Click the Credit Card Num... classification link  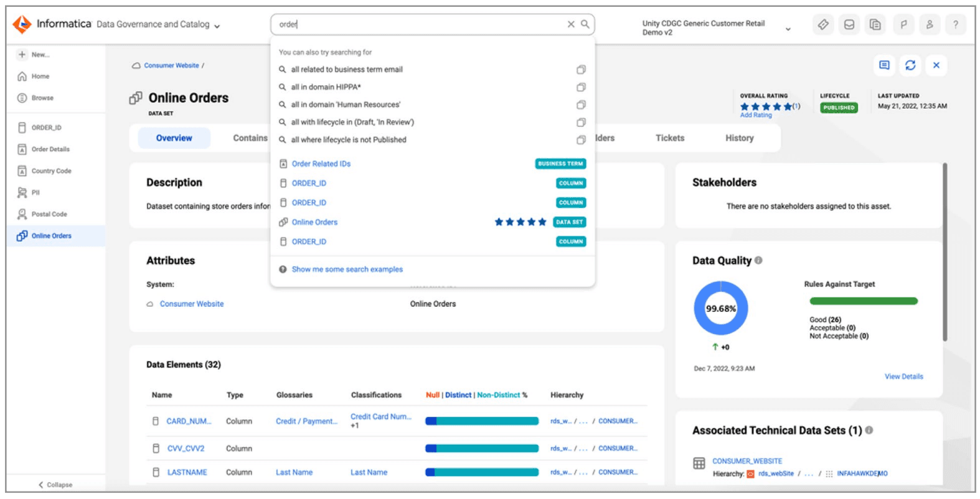pos(380,417)
